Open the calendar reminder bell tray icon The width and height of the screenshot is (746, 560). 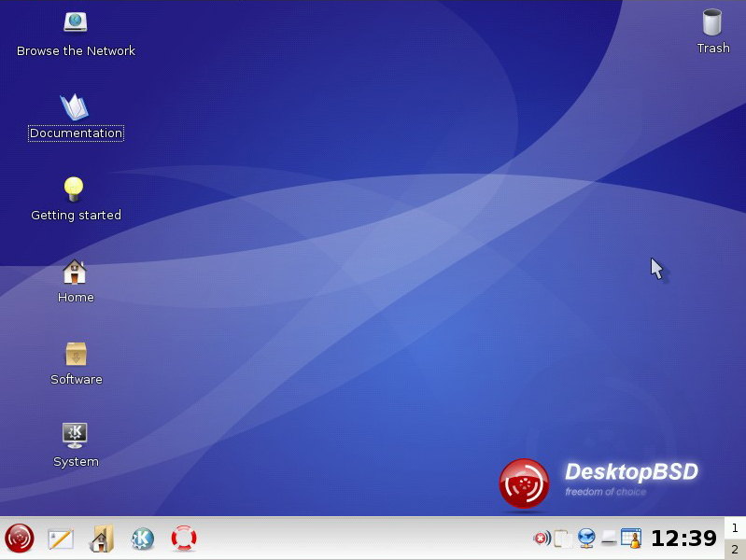tap(631, 539)
